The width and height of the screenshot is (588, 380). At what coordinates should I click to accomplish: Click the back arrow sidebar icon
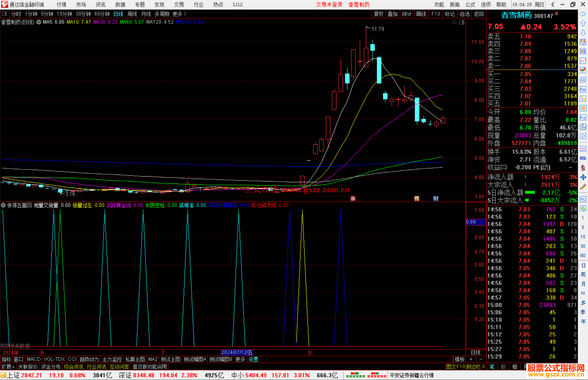click(x=583, y=14)
